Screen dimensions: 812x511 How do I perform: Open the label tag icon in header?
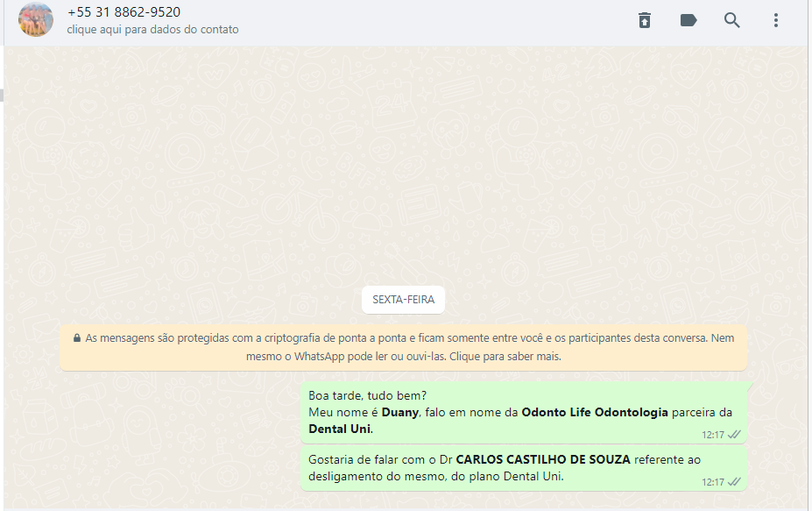coord(688,20)
